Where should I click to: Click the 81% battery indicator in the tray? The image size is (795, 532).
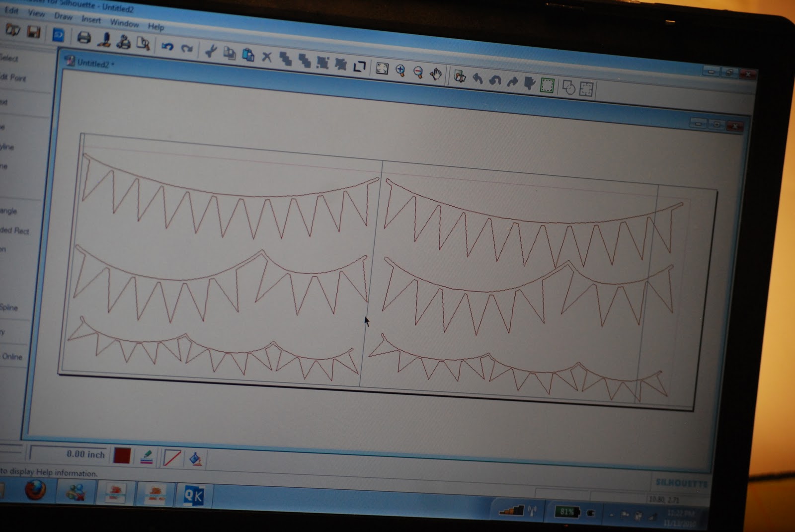[x=567, y=511]
